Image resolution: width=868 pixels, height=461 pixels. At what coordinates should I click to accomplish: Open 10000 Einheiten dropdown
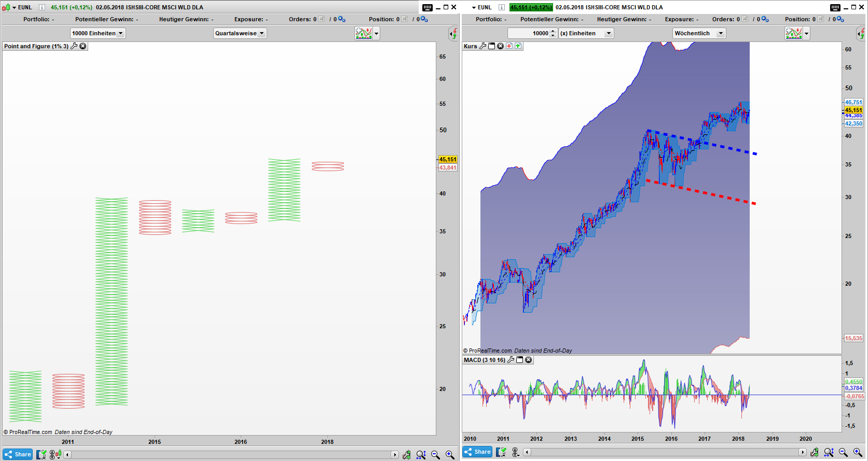98,33
